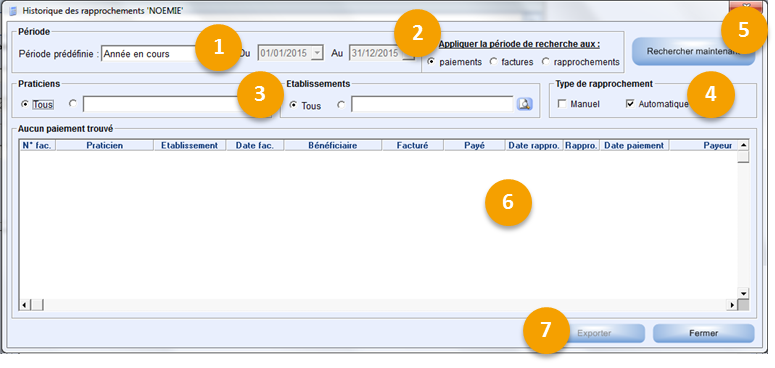
Task: Click the horizontal scrollbar thumb
Action: (37, 305)
